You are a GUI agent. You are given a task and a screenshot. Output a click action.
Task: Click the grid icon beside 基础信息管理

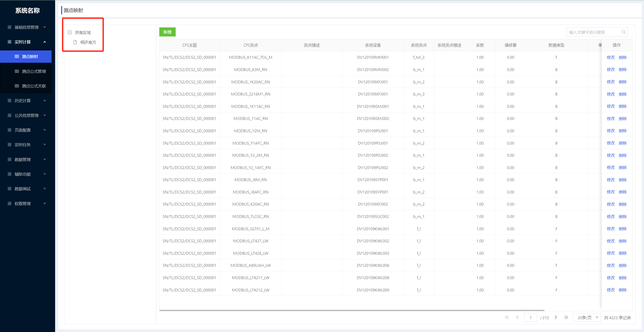click(10, 27)
